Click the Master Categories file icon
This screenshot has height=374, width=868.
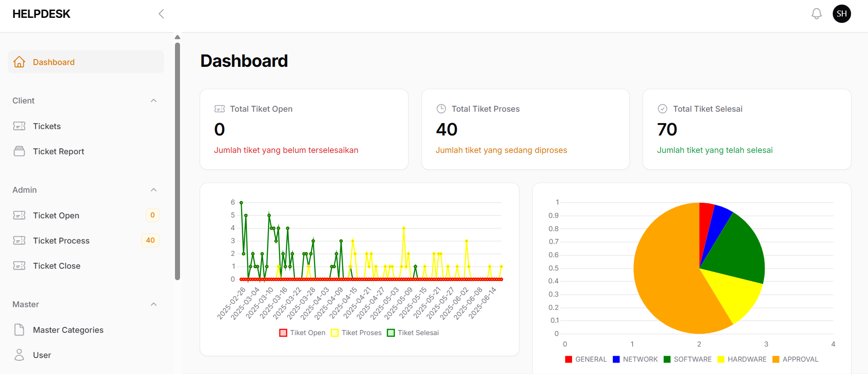point(19,330)
